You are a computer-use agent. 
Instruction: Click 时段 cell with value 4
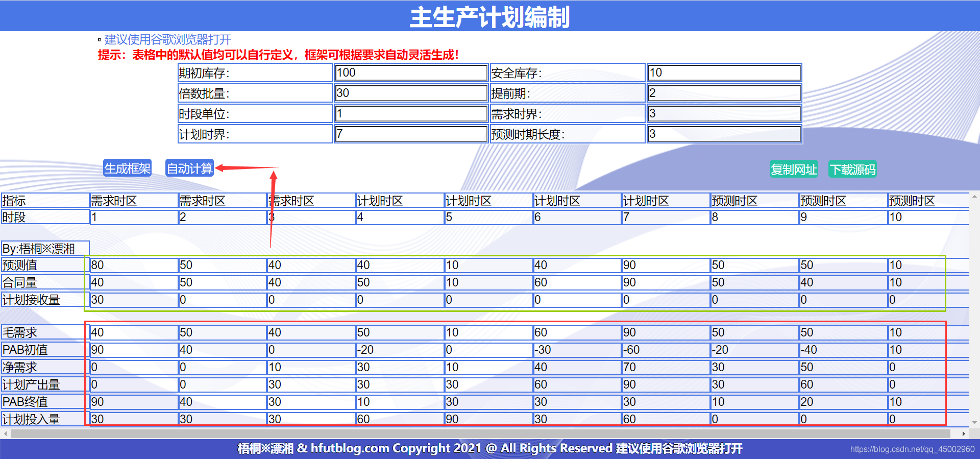400,217
